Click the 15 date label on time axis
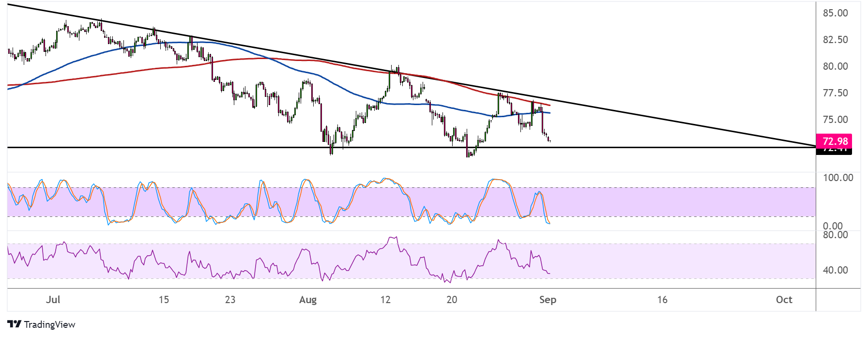 [164, 300]
